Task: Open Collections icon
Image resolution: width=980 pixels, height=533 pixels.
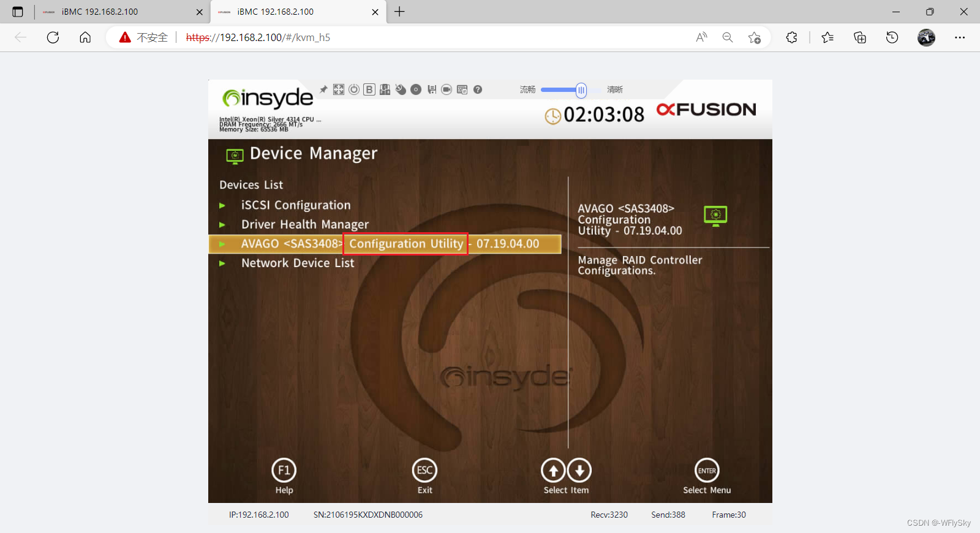Action: click(x=860, y=37)
